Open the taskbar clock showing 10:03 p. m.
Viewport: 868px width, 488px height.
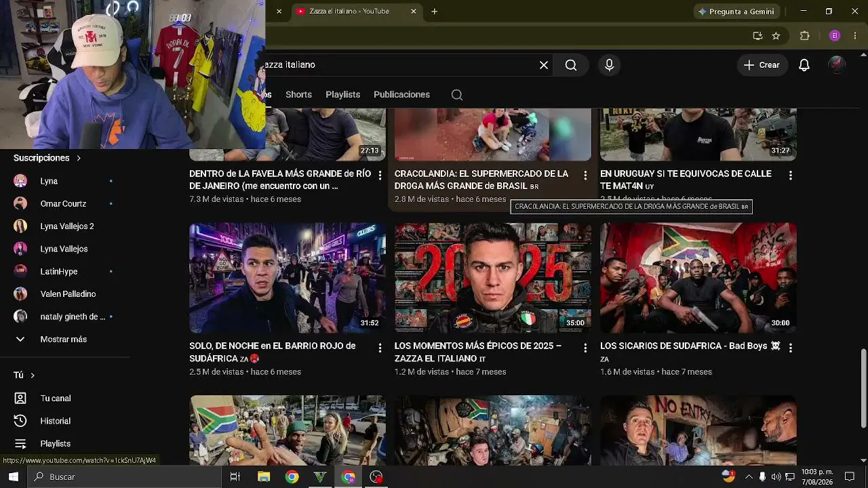click(817, 477)
